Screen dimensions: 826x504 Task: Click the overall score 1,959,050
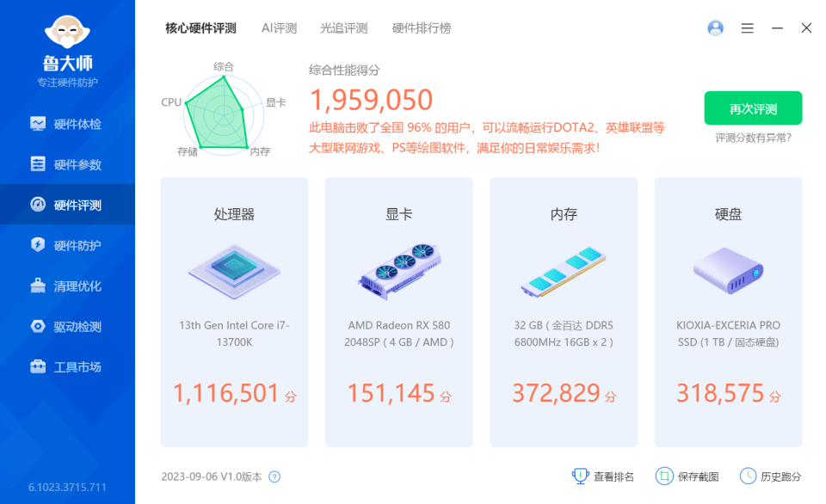pyautogui.click(x=371, y=100)
